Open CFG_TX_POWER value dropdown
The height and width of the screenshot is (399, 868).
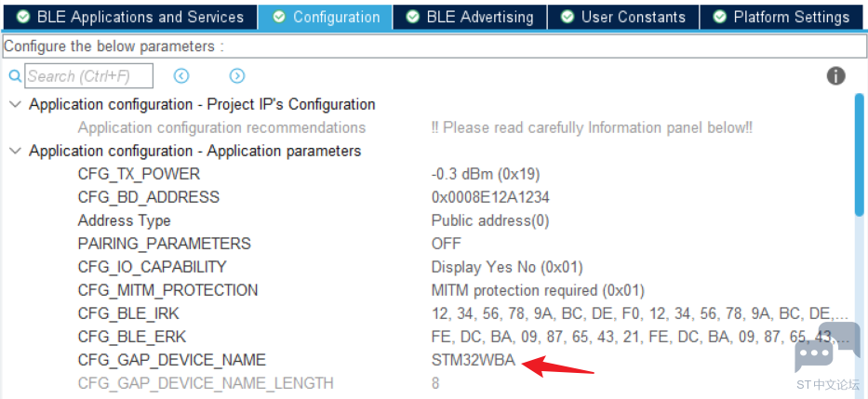pyautogui.click(x=486, y=174)
